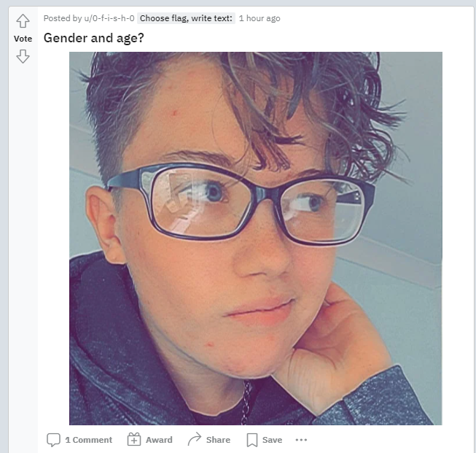Click the "Vote" score label
The height and width of the screenshot is (453, 476).
(x=23, y=39)
